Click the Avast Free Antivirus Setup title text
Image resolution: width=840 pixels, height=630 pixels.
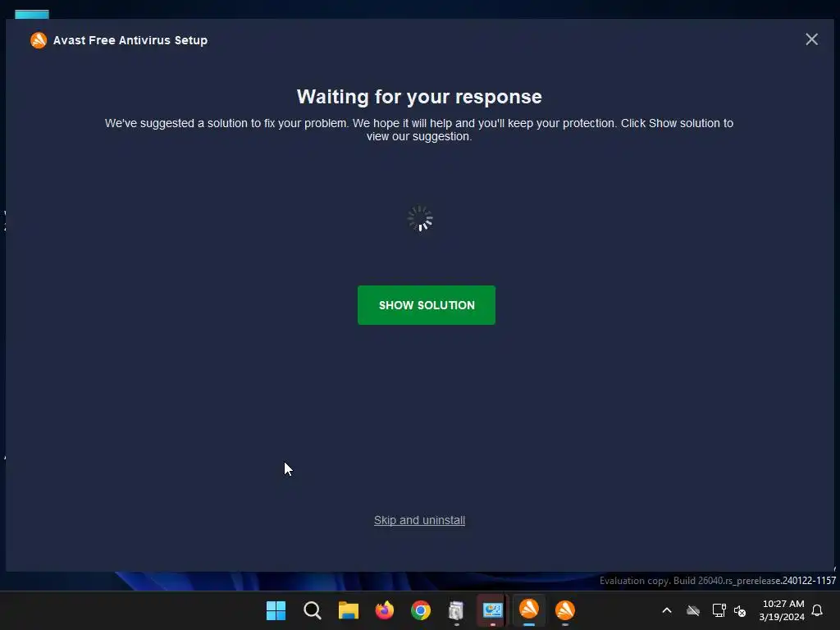click(x=130, y=40)
